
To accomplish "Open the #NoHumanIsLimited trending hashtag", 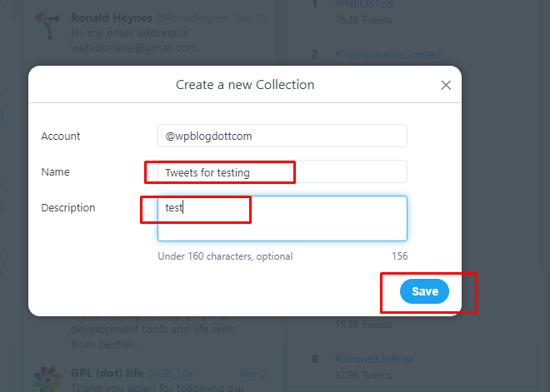I will click(x=387, y=54).
